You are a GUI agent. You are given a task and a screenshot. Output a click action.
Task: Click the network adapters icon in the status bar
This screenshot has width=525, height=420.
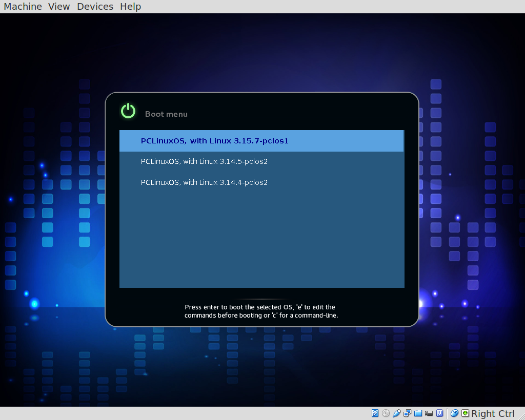pyautogui.click(x=407, y=413)
